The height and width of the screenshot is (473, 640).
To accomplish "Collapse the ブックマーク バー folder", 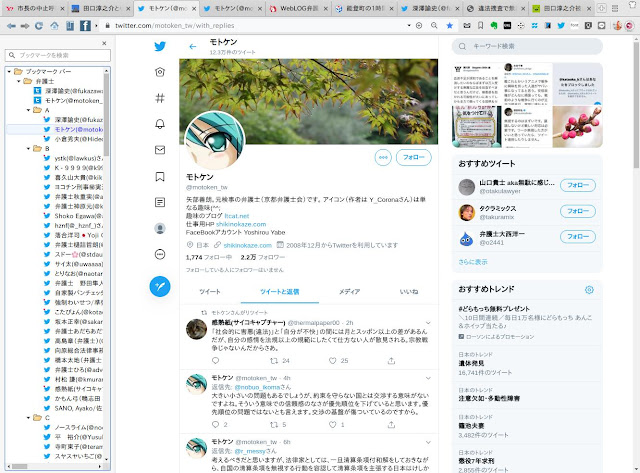I will click(x=9, y=71).
